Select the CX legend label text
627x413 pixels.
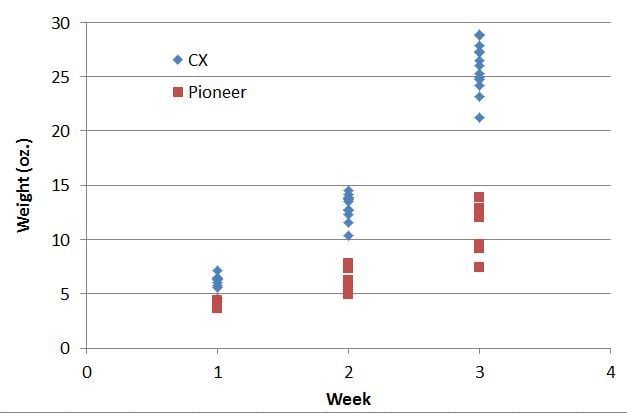[198, 60]
